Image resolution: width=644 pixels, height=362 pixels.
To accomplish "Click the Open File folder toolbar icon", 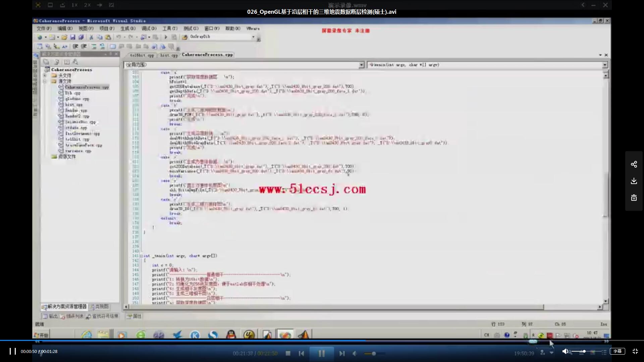I will click(x=64, y=37).
